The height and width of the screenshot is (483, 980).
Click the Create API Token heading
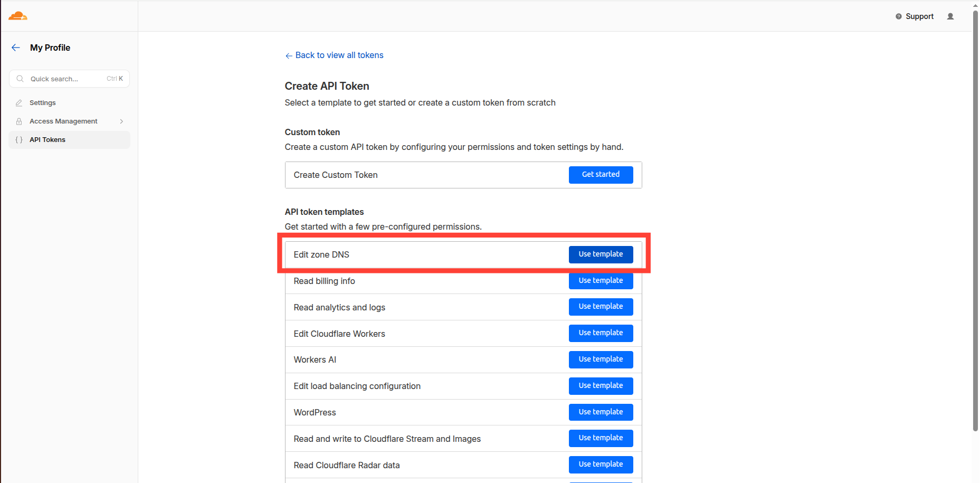point(327,86)
